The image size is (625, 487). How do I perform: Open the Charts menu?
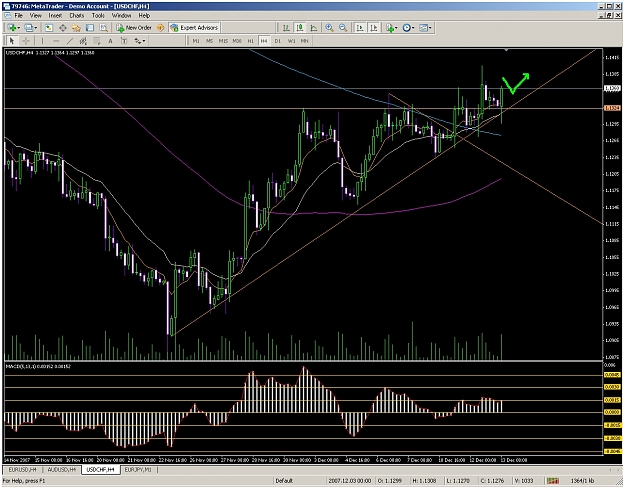coord(77,16)
